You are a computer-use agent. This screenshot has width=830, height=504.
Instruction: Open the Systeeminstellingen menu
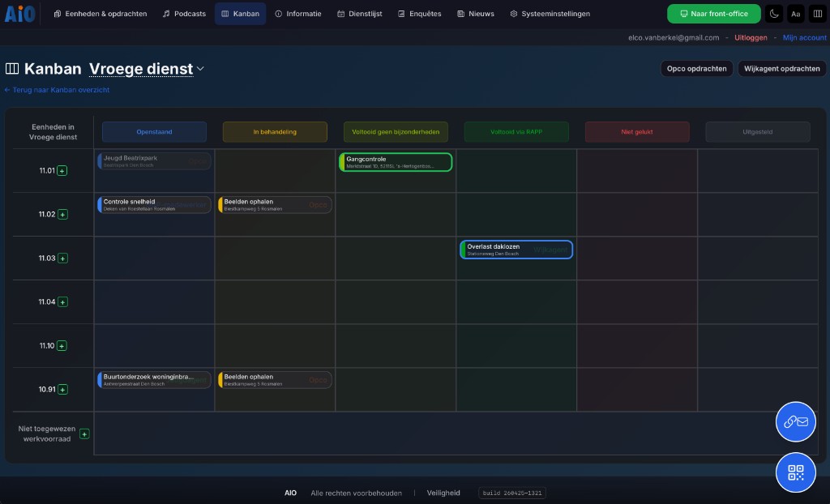coord(550,14)
